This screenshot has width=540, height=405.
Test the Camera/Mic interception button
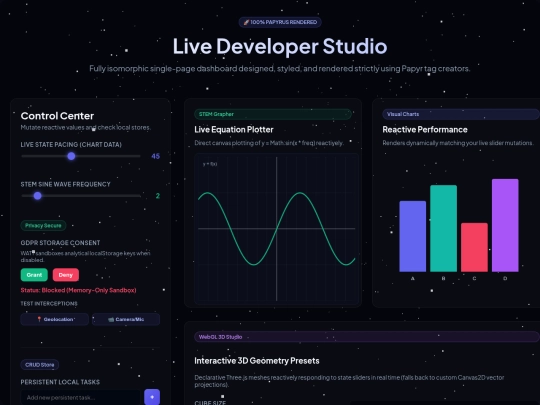click(126, 319)
